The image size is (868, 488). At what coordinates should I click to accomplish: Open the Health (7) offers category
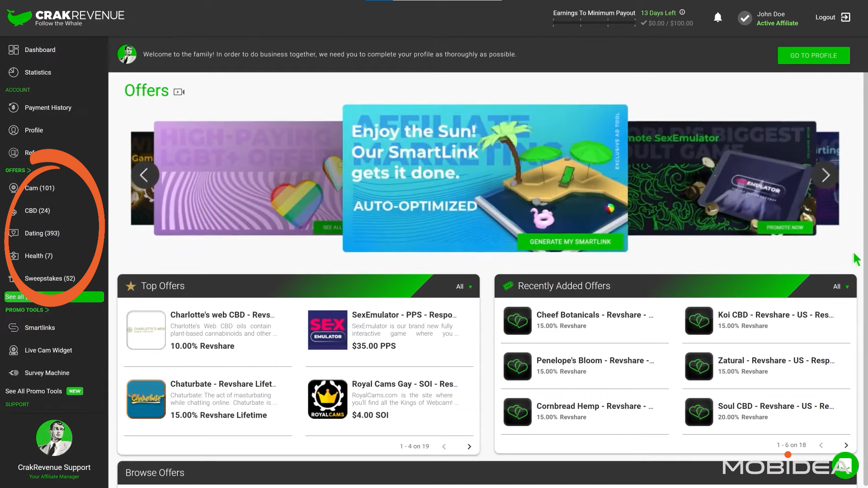pyautogui.click(x=38, y=256)
